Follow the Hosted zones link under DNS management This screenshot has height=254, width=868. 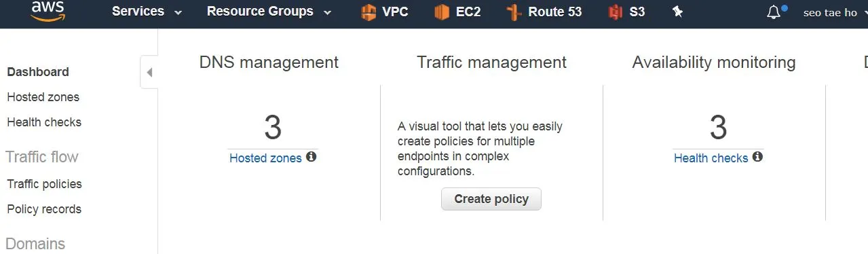[x=265, y=158]
